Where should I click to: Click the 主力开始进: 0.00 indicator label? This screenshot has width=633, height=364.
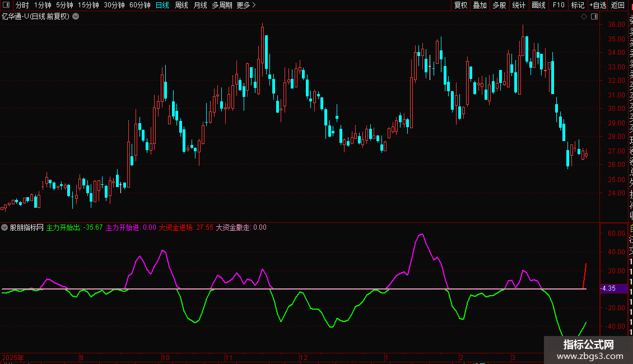(x=131, y=227)
